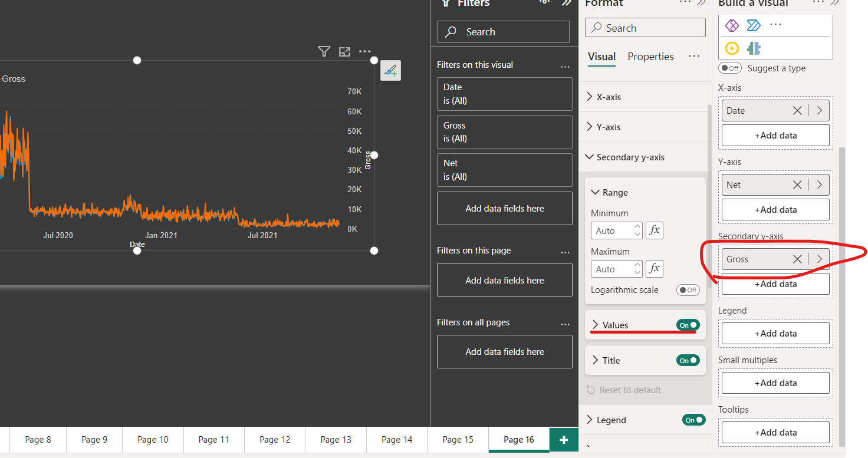Expand the Y-axis format section
Screen dimensions: 868x458
(x=590, y=127)
